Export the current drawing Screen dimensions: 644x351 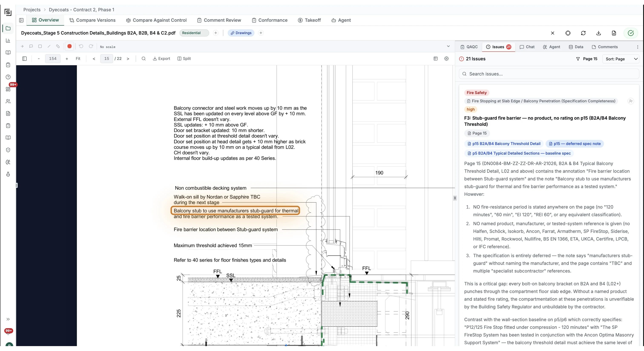coord(161,59)
